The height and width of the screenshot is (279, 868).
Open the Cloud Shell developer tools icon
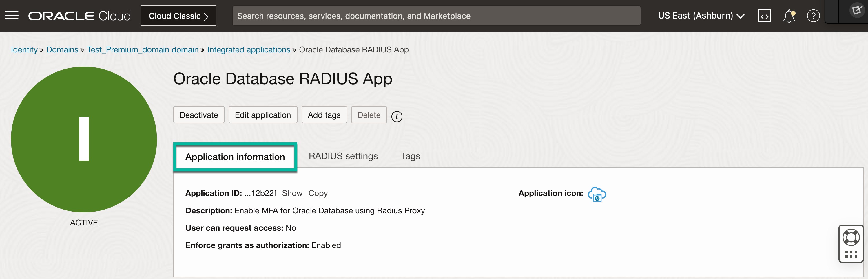[x=764, y=15]
